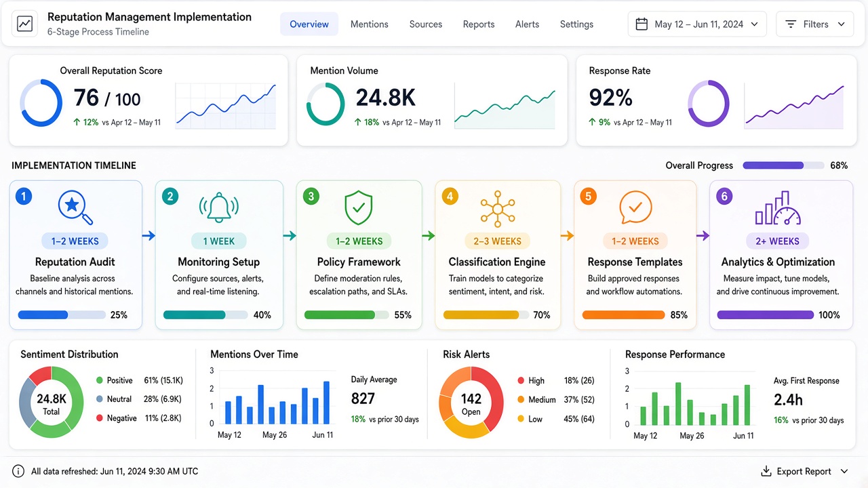Click stage number 4 badge
Viewport: 868px width, 488px height.
tap(450, 197)
